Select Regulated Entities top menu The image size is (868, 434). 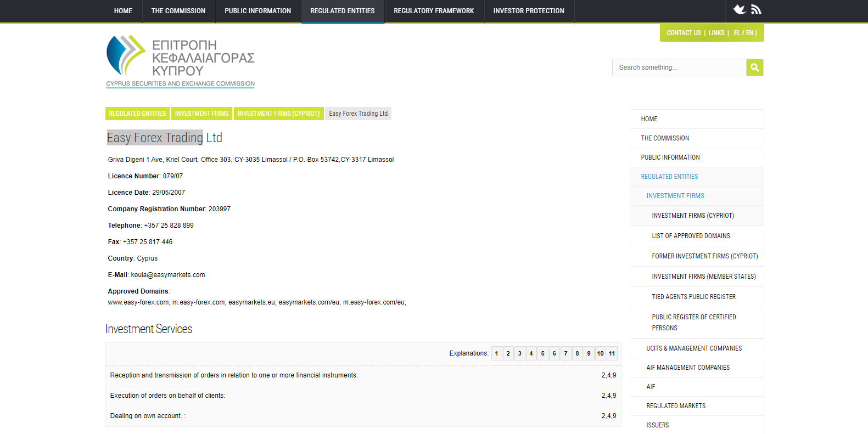pos(343,11)
